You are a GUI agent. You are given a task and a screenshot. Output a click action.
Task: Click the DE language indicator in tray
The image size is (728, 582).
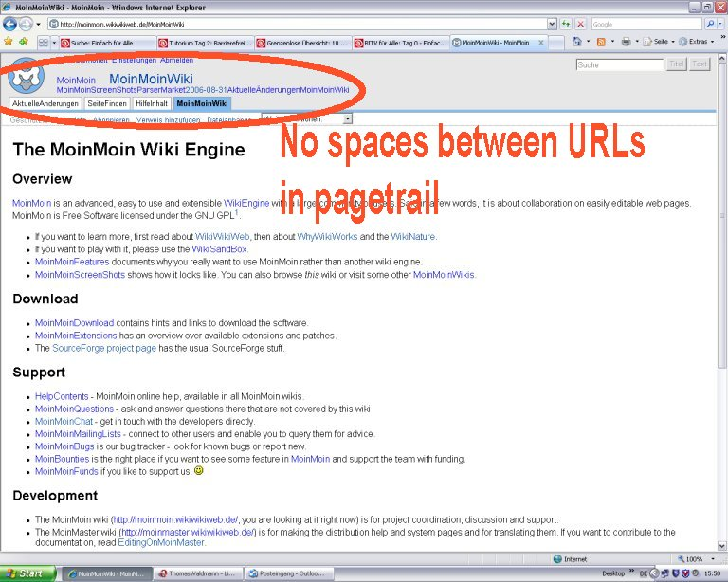(643, 574)
